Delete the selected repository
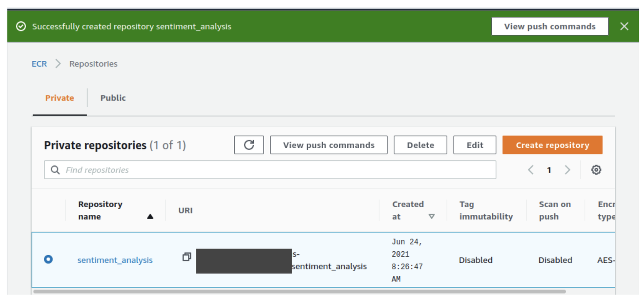Screen dimensions: 644x304 pyautogui.click(x=420, y=145)
